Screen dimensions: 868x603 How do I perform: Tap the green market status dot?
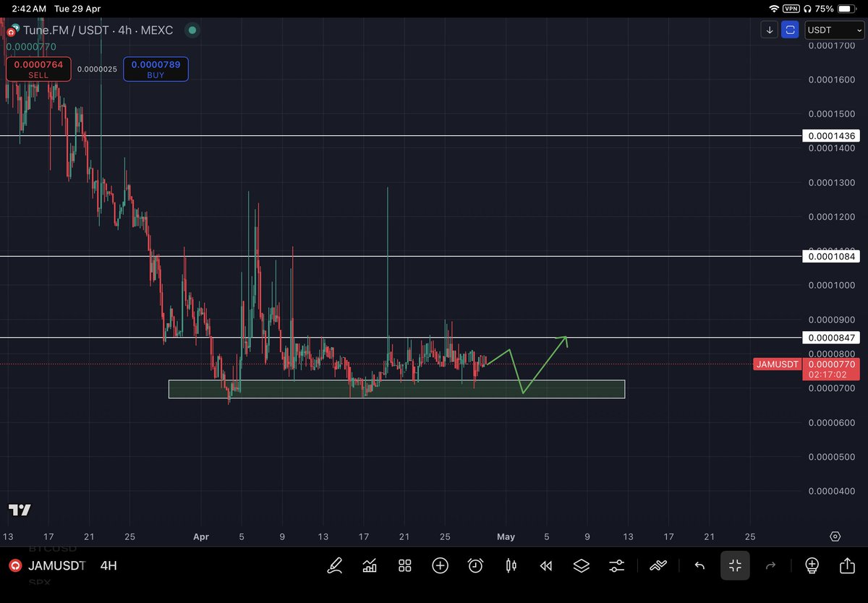click(x=192, y=30)
